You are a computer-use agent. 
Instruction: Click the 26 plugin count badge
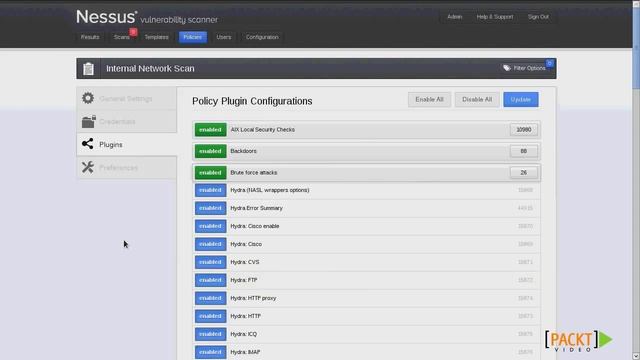click(x=524, y=173)
